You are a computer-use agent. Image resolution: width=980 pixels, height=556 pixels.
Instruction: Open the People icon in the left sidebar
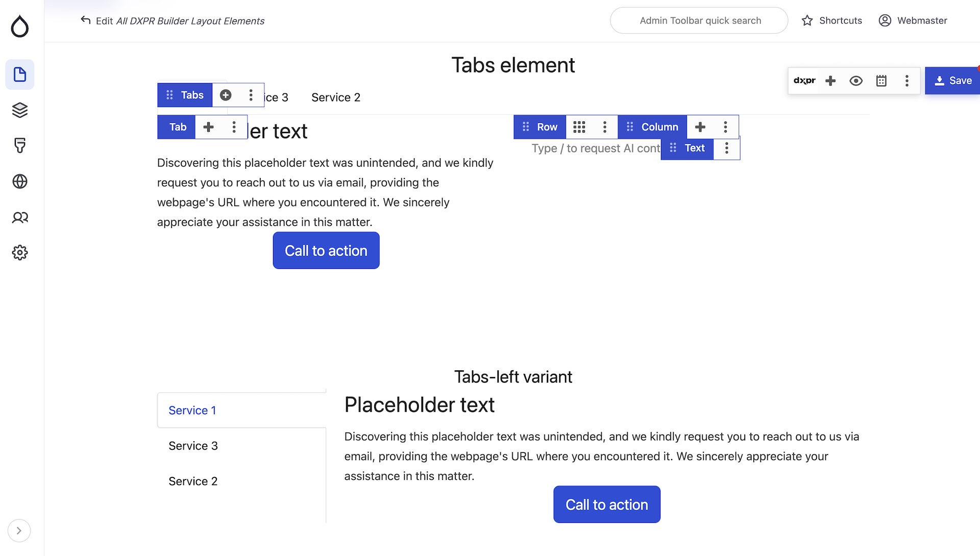point(19,217)
